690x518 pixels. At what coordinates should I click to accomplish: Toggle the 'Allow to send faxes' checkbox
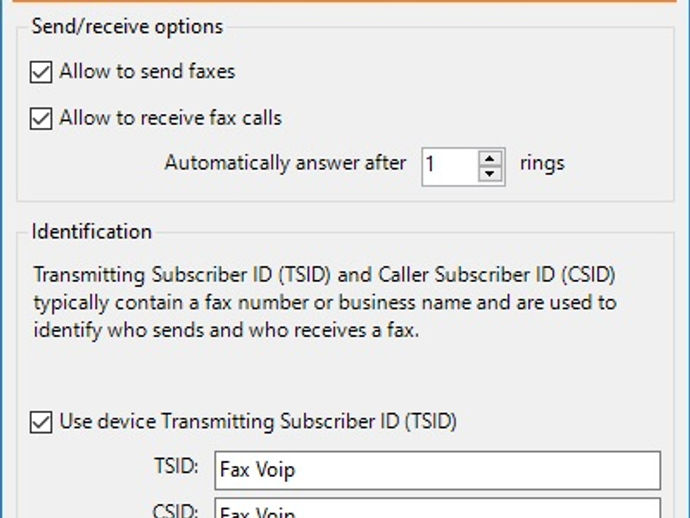pyautogui.click(x=41, y=72)
